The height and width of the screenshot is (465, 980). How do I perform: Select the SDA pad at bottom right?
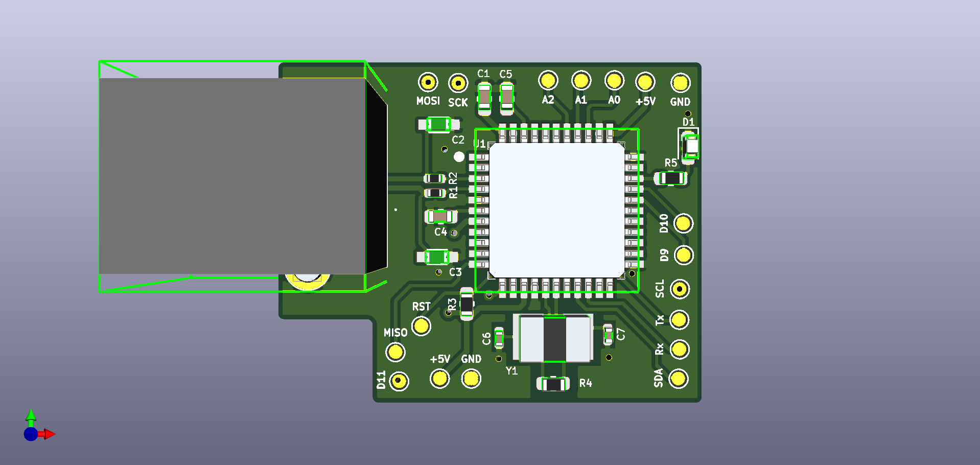coord(679,379)
